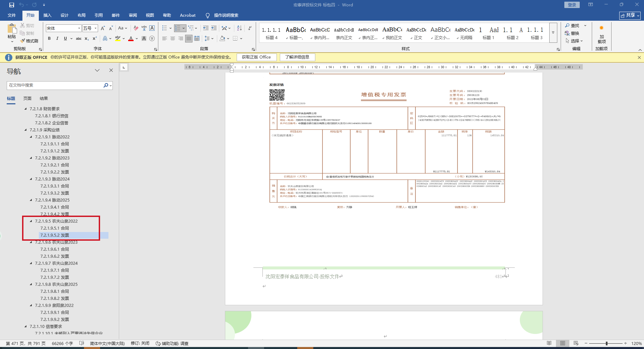Collapse the 7.2.1.10 信誉要求 heading
Image resolution: width=644 pixels, height=349 pixels.
pyautogui.click(x=26, y=326)
